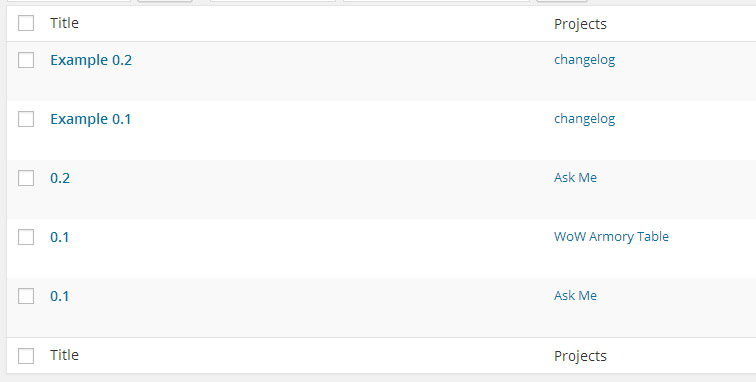Click Ask Me in the last row
Screen dimensions: 756x382
pyautogui.click(x=575, y=296)
